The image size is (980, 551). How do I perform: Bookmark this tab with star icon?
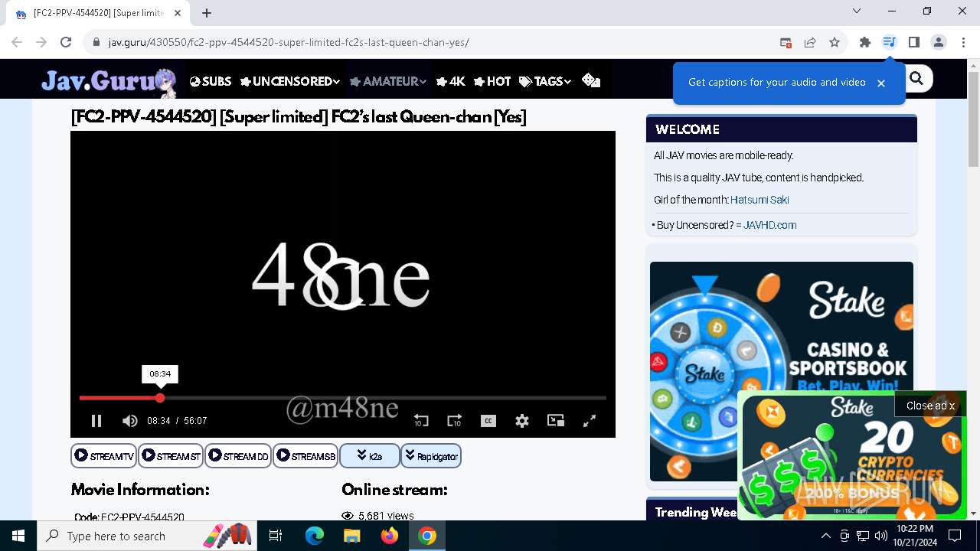[x=835, y=42]
